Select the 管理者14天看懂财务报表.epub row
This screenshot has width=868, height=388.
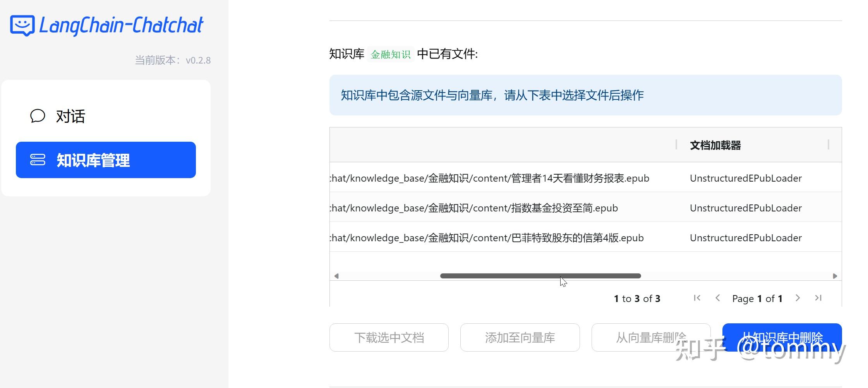489,178
